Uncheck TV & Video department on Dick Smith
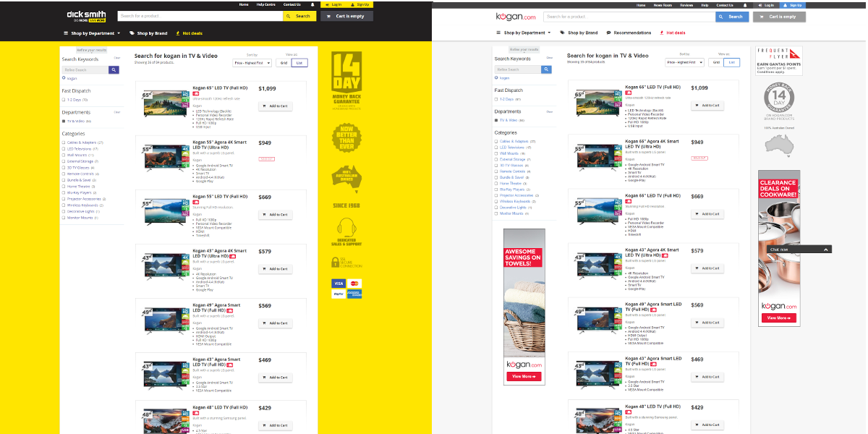Screen dimensions: 868x434 click(64, 122)
